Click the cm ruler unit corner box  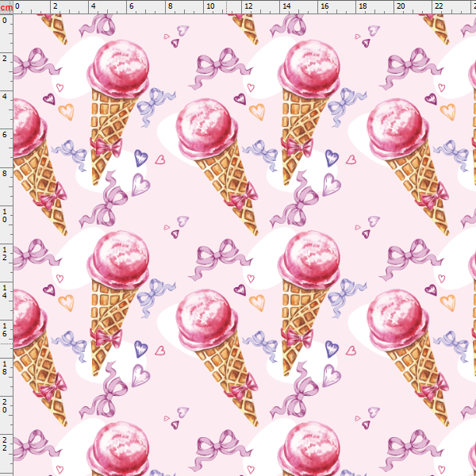tap(6, 7)
